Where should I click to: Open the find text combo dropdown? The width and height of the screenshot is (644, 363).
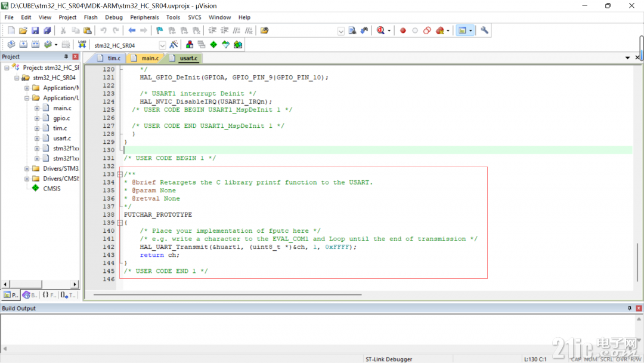coord(341,31)
